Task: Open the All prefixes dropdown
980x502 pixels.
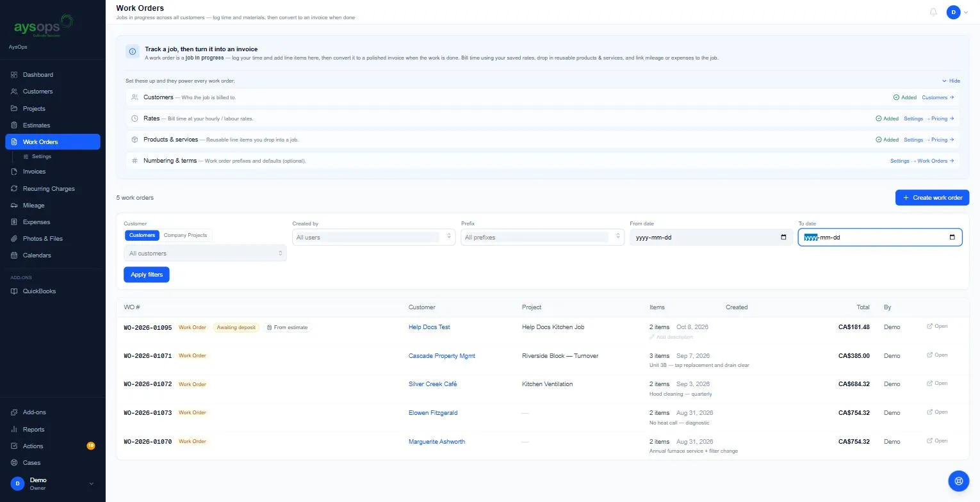Action: (543, 238)
